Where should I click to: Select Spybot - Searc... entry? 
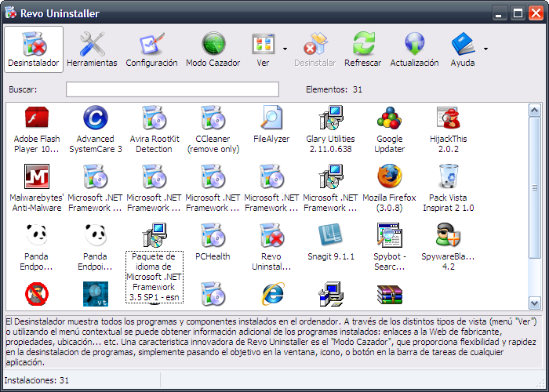click(x=389, y=247)
